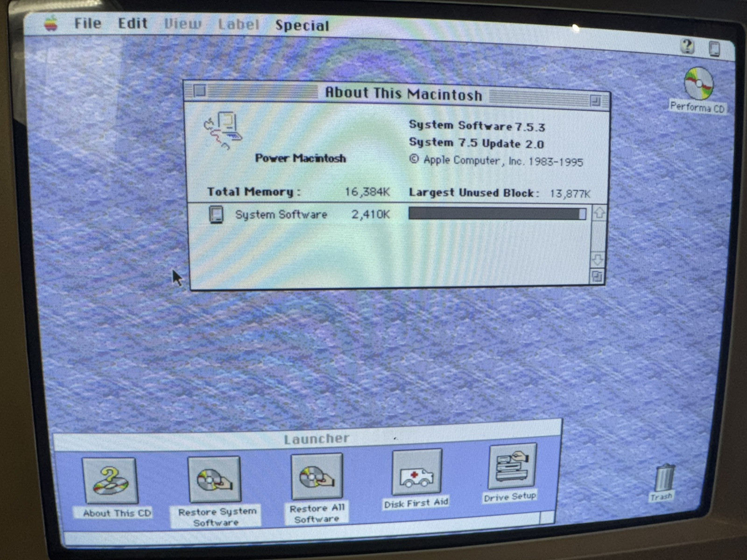Click the "System Software" row name
This screenshot has height=560, width=747.
[x=281, y=215]
